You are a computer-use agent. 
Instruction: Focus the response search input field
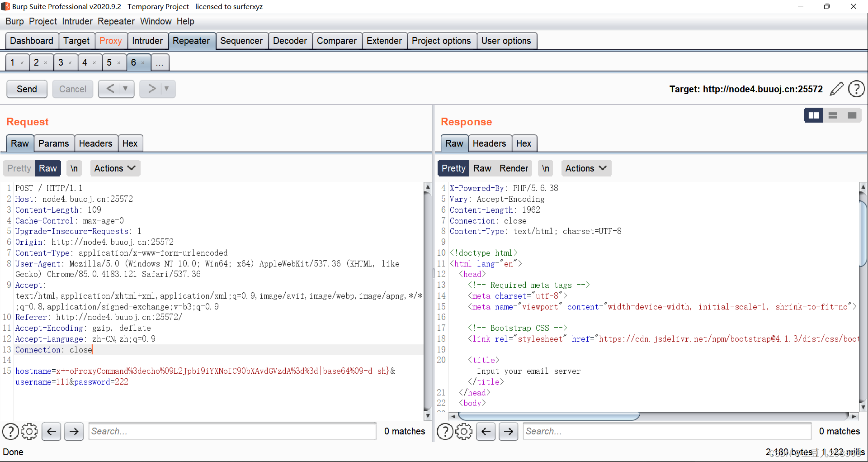667,431
